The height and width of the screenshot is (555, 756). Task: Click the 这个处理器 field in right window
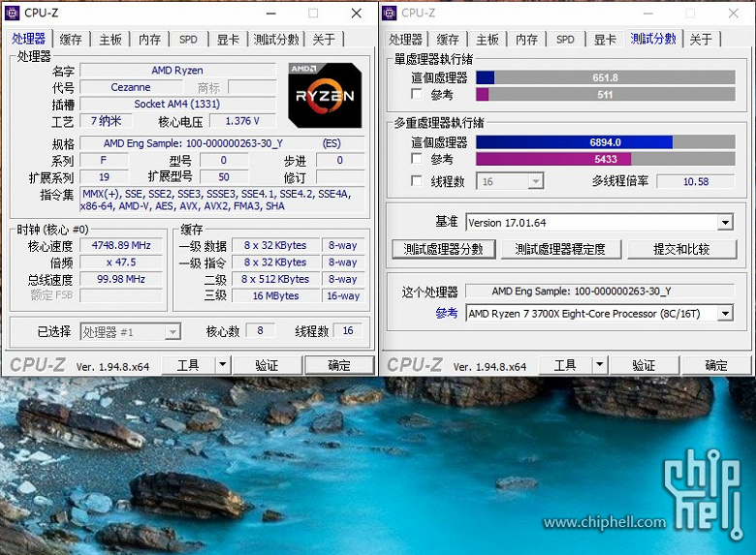pos(600,291)
